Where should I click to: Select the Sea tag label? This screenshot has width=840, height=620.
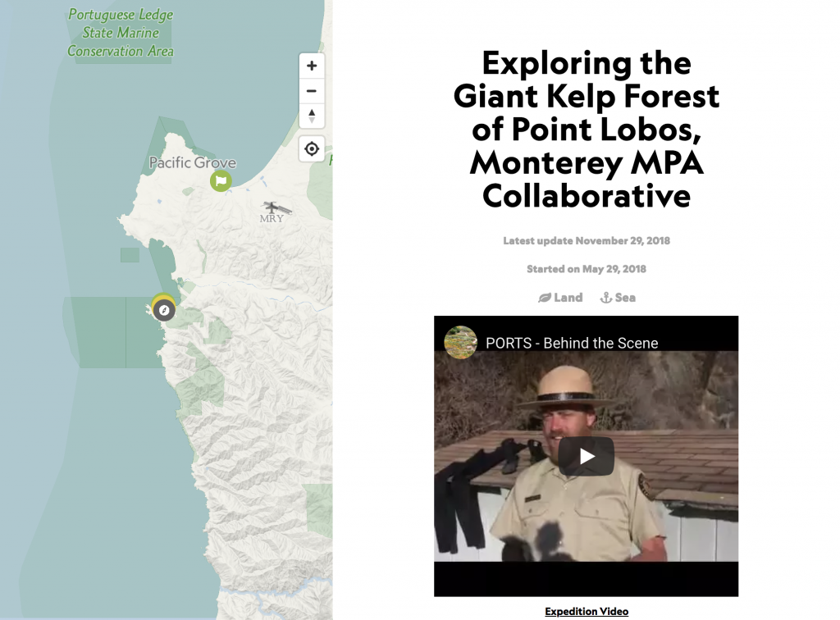(x=625, y=298)
